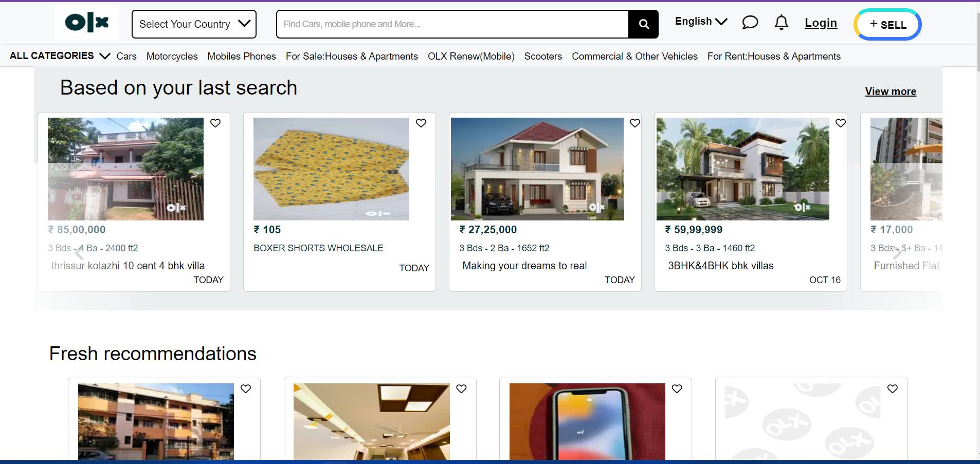Viewport: 980px width, 464px height.
Task: Open the Mobiles Phones category
Action: point(242,57)
